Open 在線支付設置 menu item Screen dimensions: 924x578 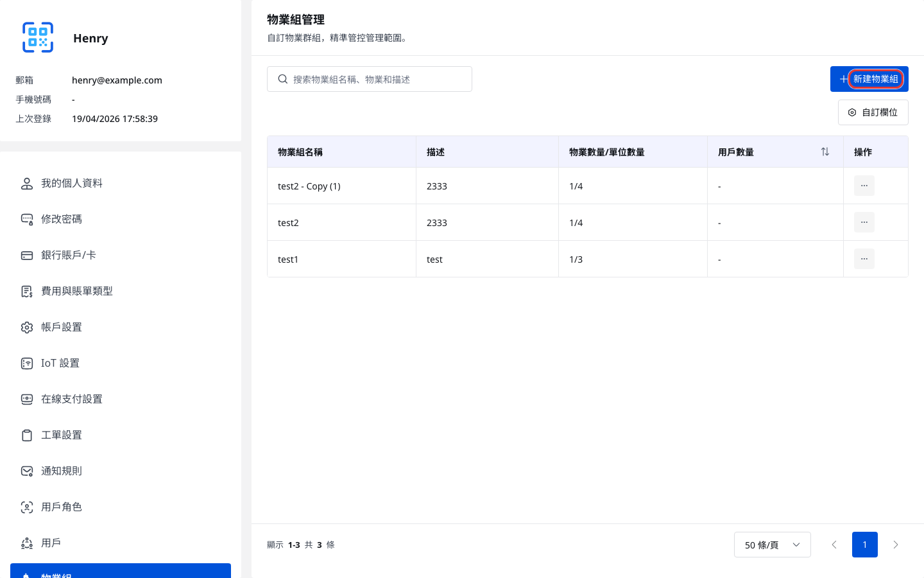(121, 399)
